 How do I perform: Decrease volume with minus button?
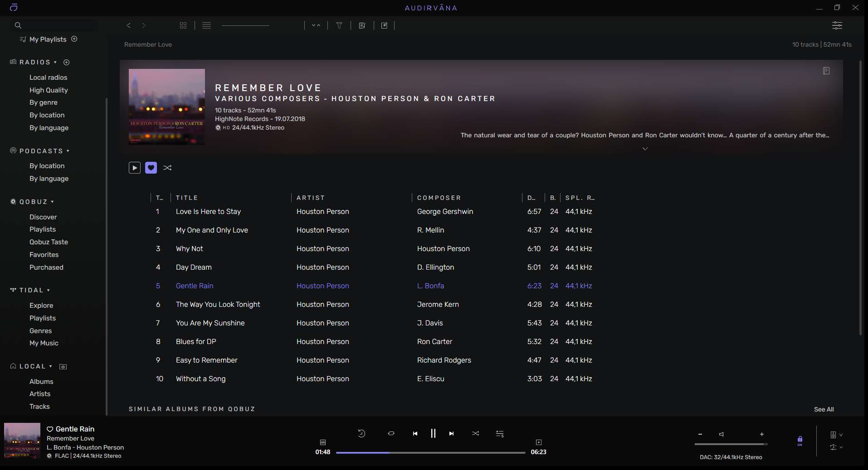click(700, 434)
